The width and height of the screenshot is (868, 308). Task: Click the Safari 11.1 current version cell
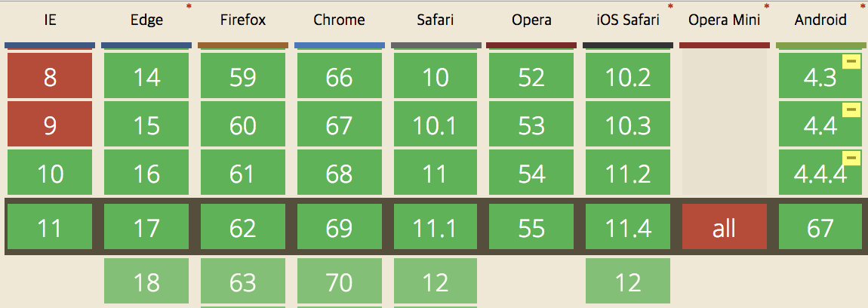(x=436, y=226)
